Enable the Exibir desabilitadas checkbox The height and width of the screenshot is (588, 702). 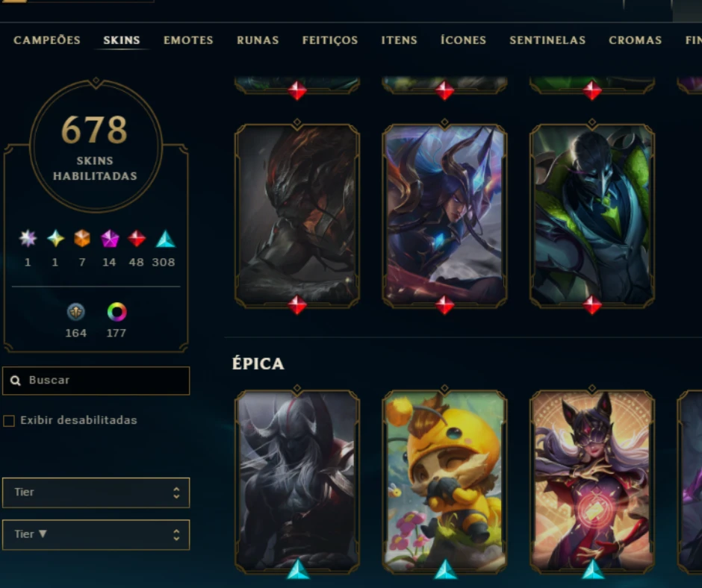9,421
